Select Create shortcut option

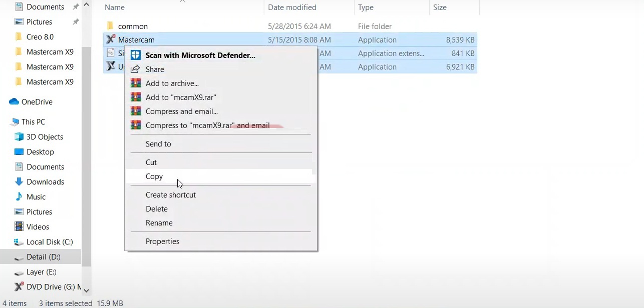[x=171, y=195]
